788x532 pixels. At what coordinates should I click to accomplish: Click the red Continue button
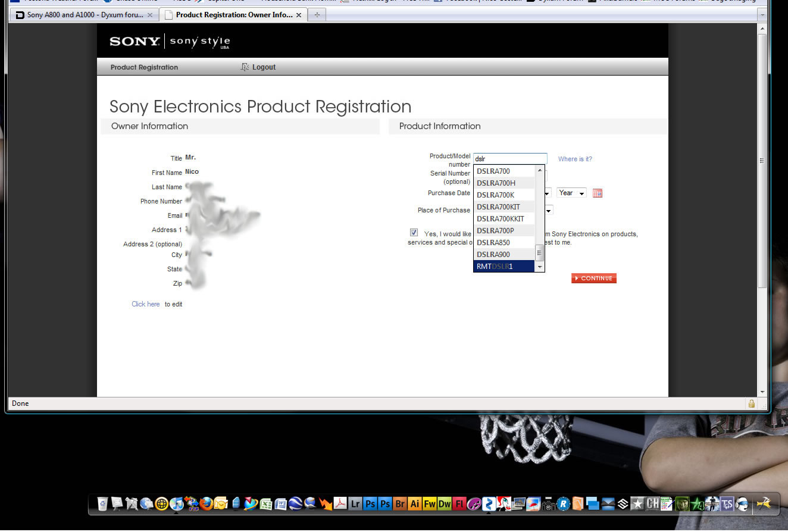[x=594, y=278]
